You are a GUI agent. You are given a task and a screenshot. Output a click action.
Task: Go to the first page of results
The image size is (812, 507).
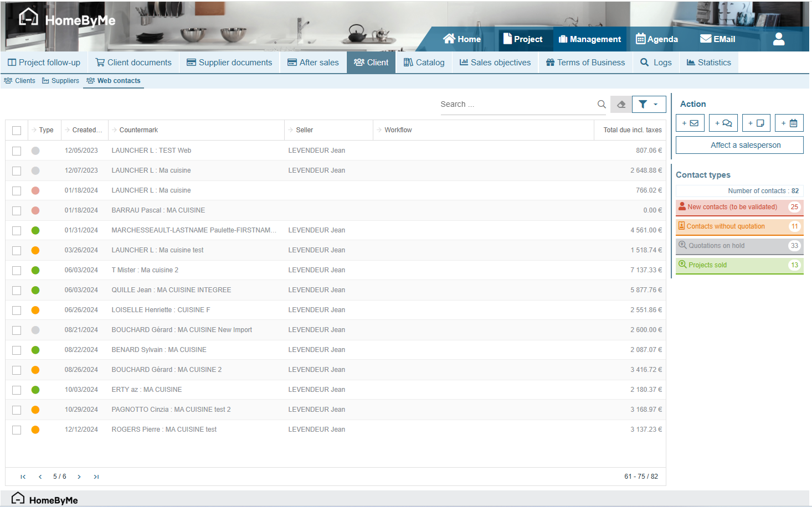pos(23,477)
